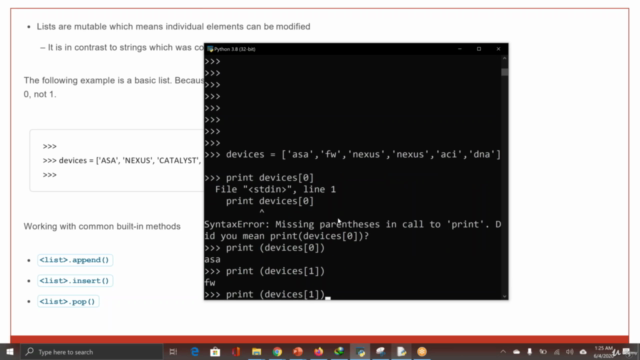Image resolution: width=640 pixels, height=360 pixels.
Task: Open the orange round taskbar app
Action: coord(422,351)
